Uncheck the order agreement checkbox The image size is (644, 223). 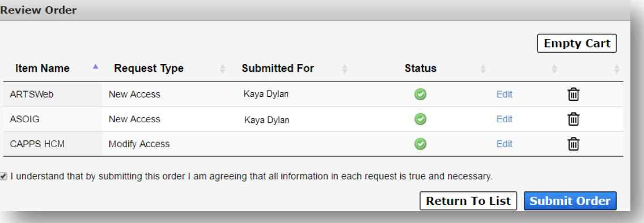click(x=4, y=176)
